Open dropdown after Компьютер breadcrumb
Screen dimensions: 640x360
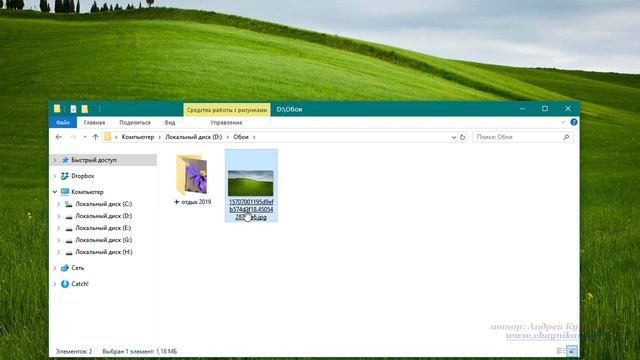[x=160, y=137]
